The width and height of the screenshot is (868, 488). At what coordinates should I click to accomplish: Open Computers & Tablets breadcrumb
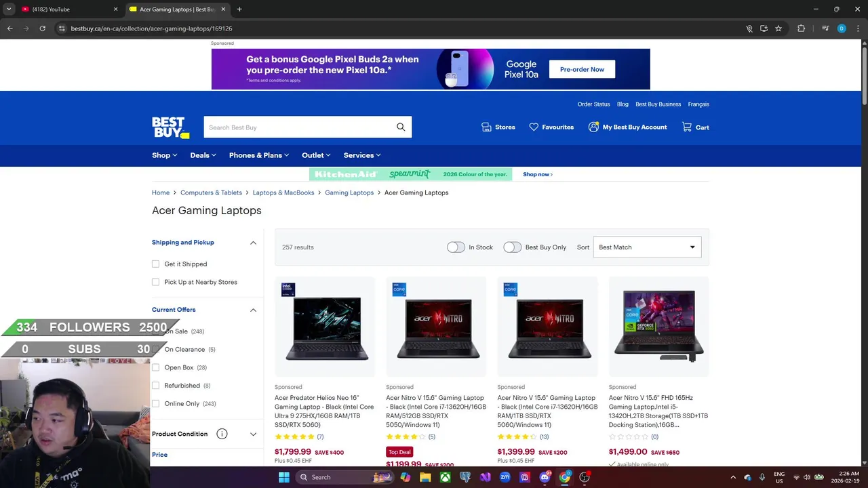pos(211,192)
